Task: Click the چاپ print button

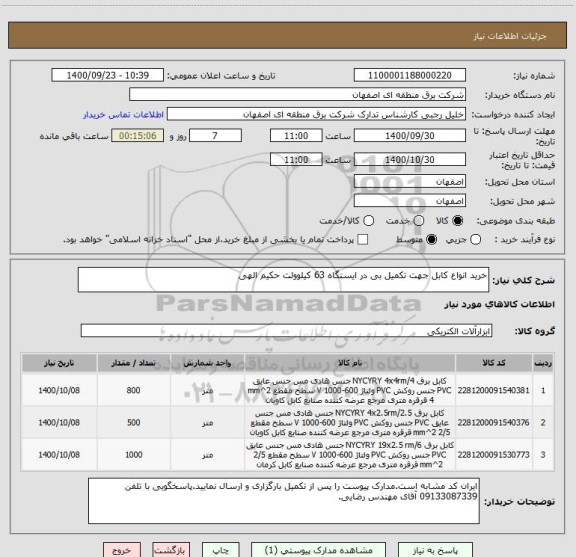Action: 220,550
